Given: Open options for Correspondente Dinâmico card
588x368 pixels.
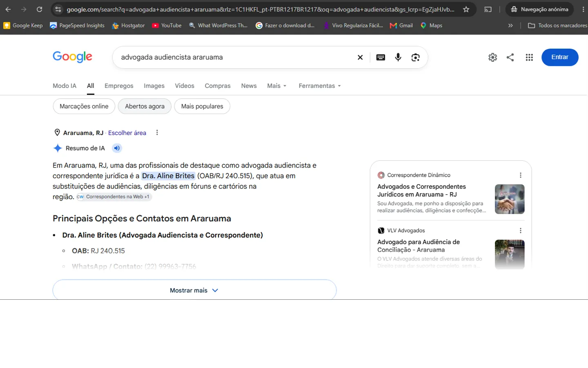Looking at the screenshot, I should coord(521,175).
